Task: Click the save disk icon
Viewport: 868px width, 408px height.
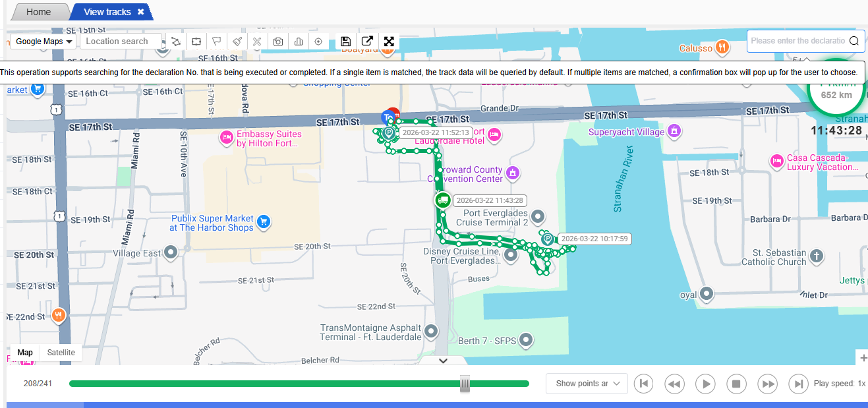Action: 345,42
